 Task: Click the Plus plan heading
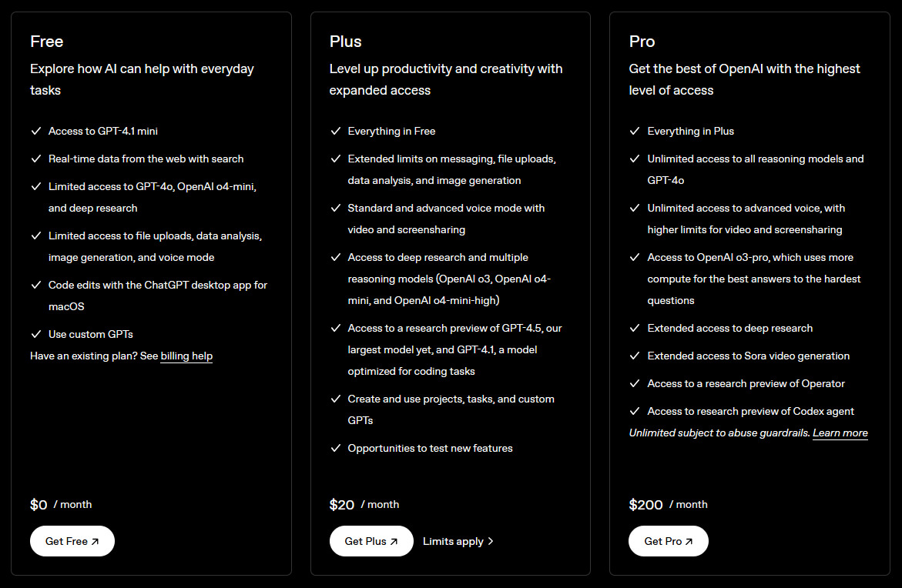(346, 42)
